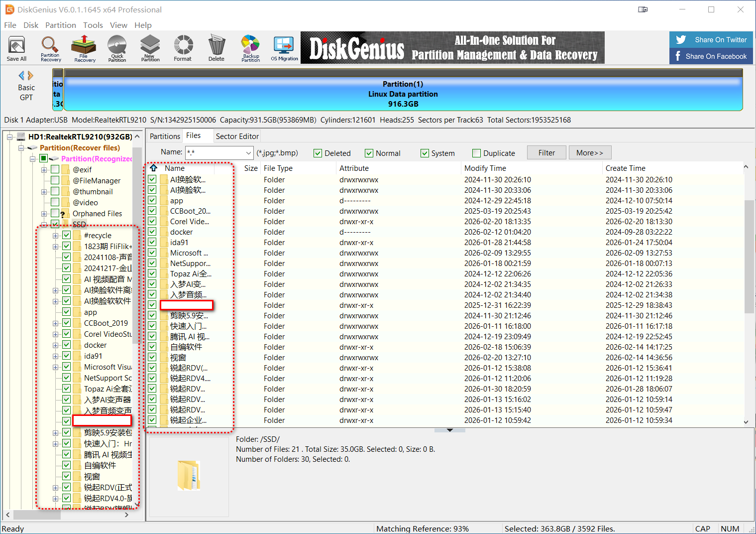Click the New Partition icon
This screenshot has height=534, width=756.
pyautogui.click(x=150, y=48)
